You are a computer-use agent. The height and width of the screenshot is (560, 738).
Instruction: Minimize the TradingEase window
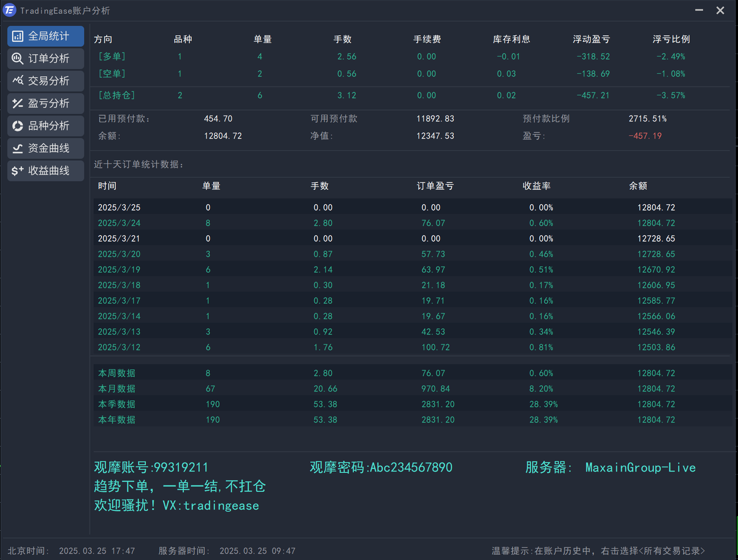pos(699,10)
